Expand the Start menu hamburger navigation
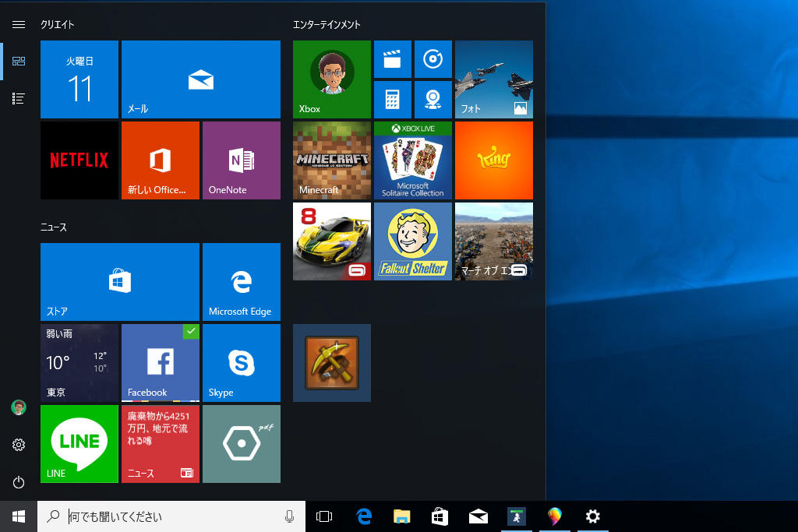This screenshot has width=798, height=532. pos(19,25)
